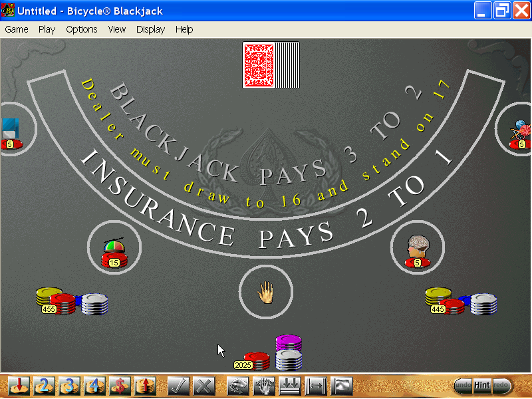
Task: Click the blue box avatar at left edge
Action: pos(10,128)
